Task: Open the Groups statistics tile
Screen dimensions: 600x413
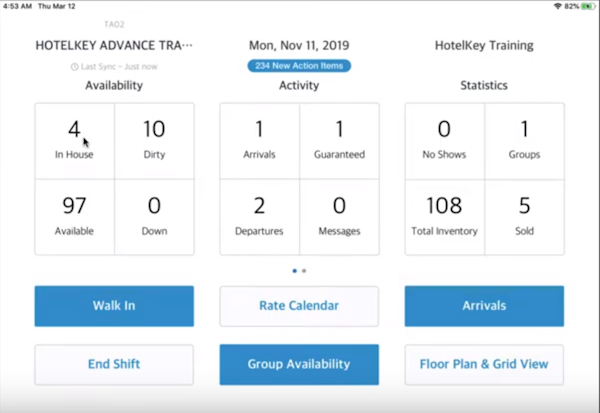Action: coord(524,140)
